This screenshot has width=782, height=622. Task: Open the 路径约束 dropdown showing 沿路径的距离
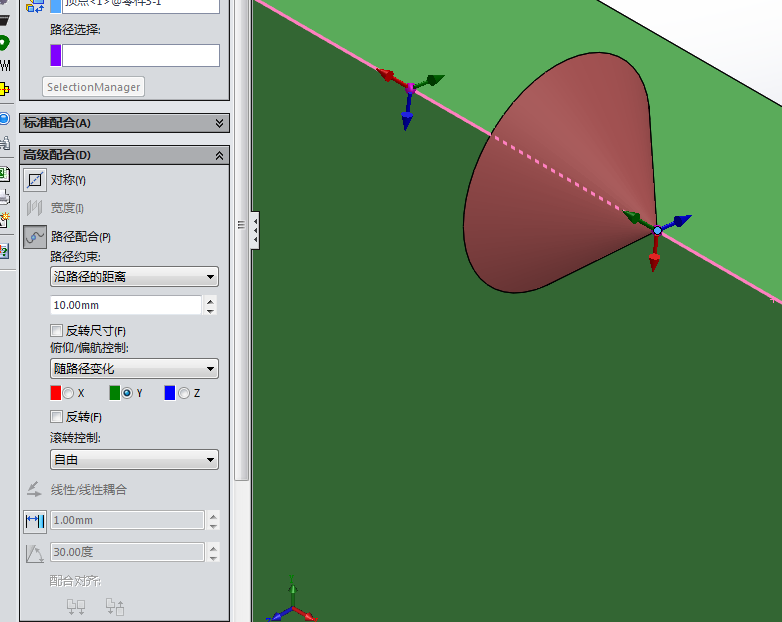pyautogui.click(x=134, y=276)
